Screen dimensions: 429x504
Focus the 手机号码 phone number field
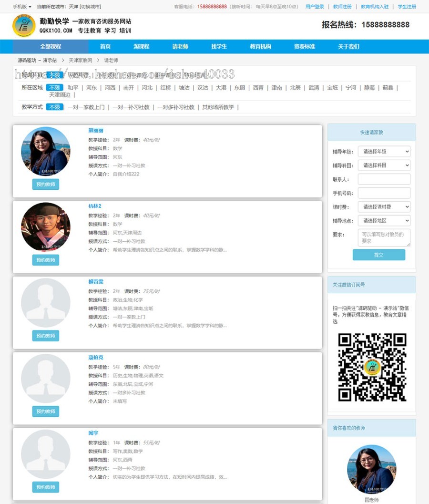[x=384, y=193]
